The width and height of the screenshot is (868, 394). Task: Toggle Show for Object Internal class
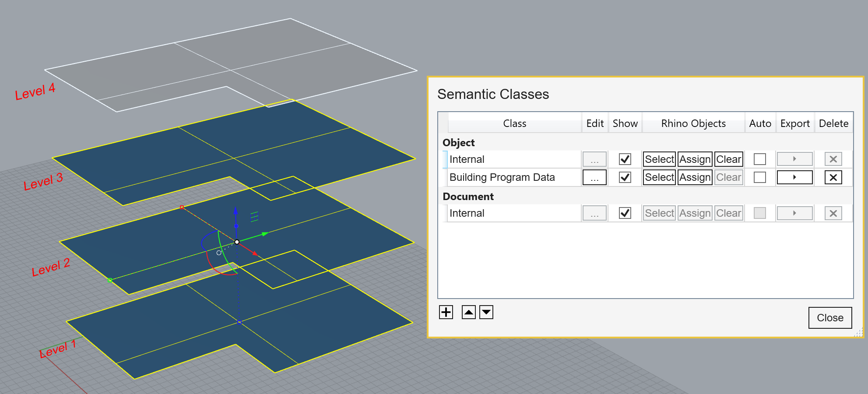coord(625,159)
